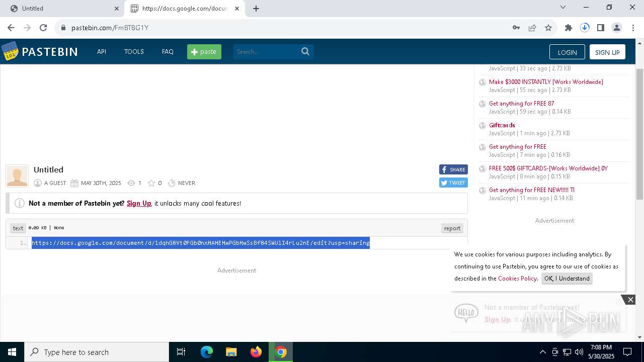The image size is (644, 362).
Task: Click the Windows taskbar search box
Action: [x=97, y=352]
